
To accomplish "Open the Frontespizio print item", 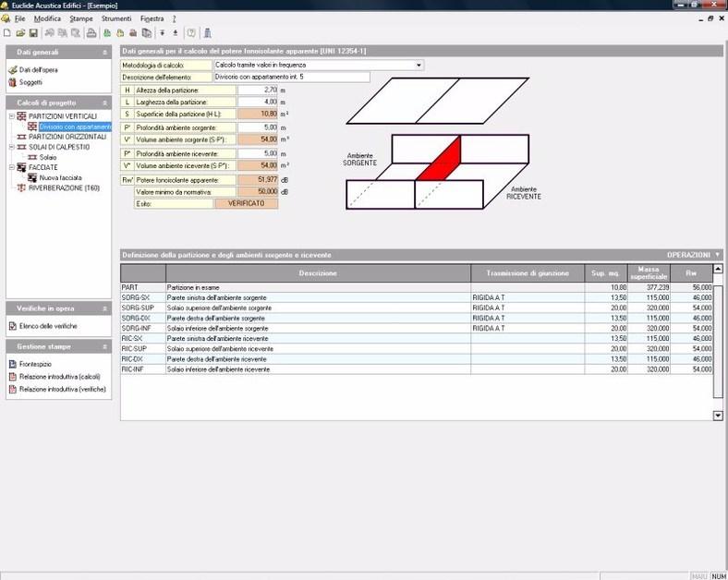I will 35,365.
